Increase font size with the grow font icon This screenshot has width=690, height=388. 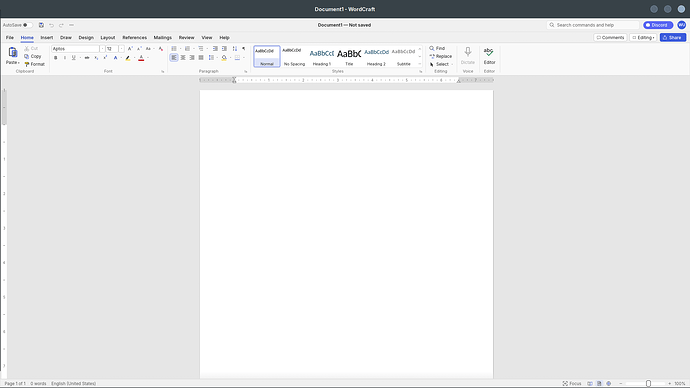(130, 49)
